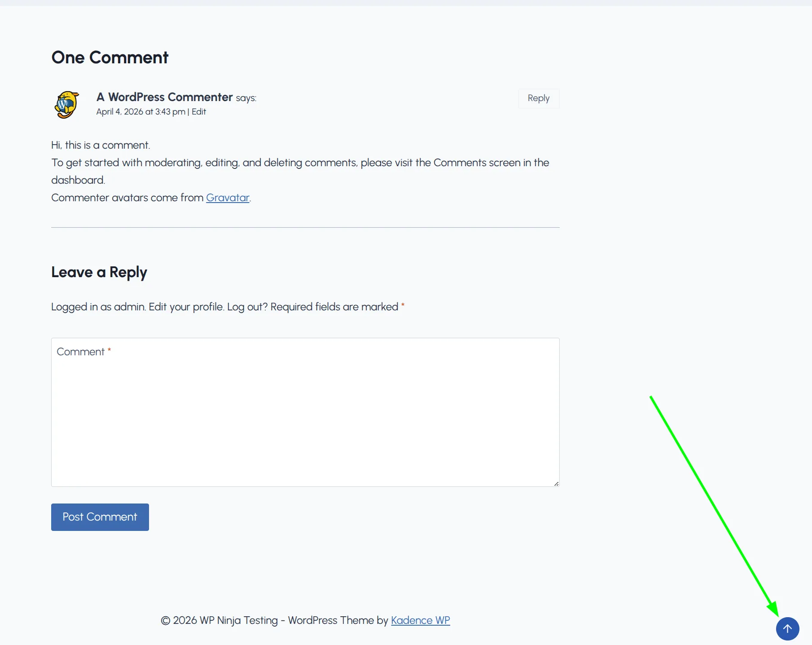Click the author name A WordPress Commenter
The width and height of the screenshot is (812, 645).
[x=164, y=97]
